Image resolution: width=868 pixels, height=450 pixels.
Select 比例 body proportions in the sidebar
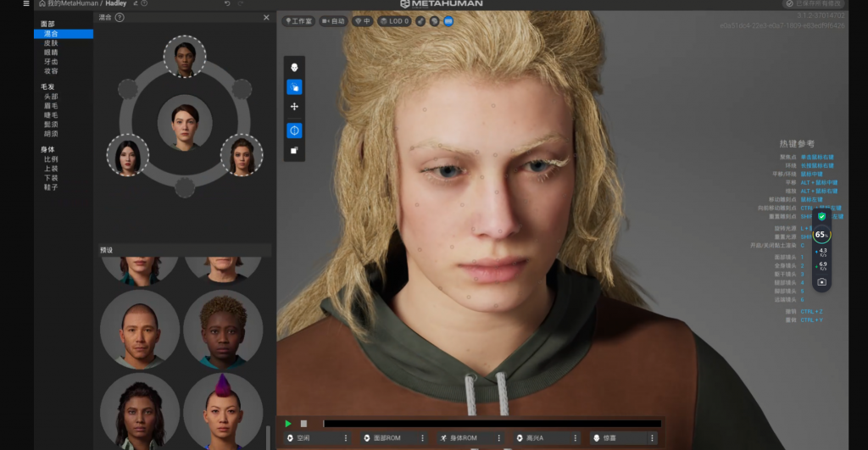pyautogui.click(x=51, y=159)
